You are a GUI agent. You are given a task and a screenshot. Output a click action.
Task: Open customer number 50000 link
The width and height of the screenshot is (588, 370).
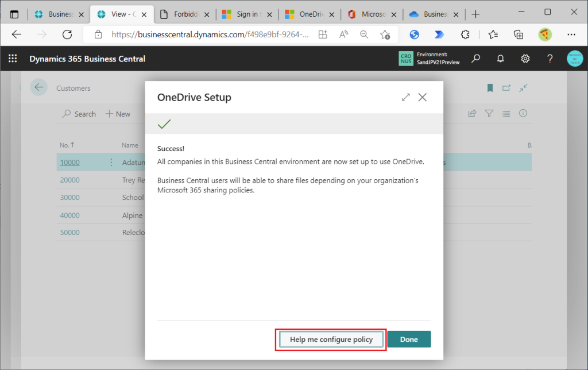pos(69,232)
